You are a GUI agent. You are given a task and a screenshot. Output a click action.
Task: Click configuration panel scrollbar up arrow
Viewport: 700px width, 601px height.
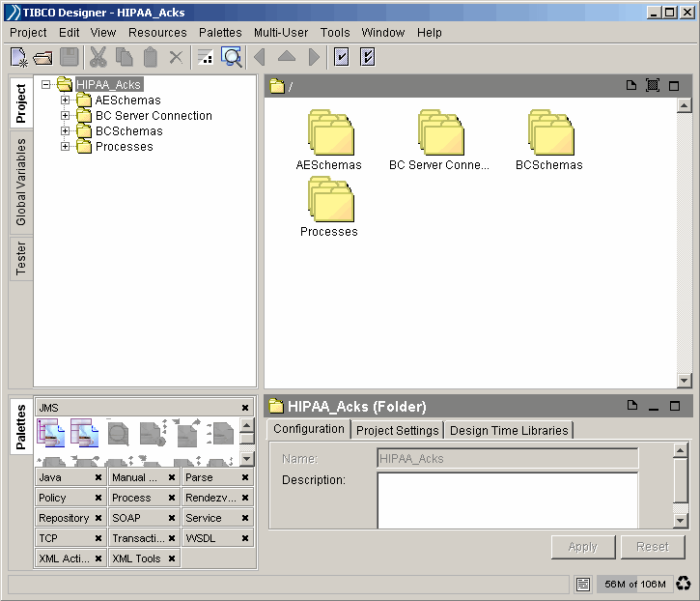680,450
